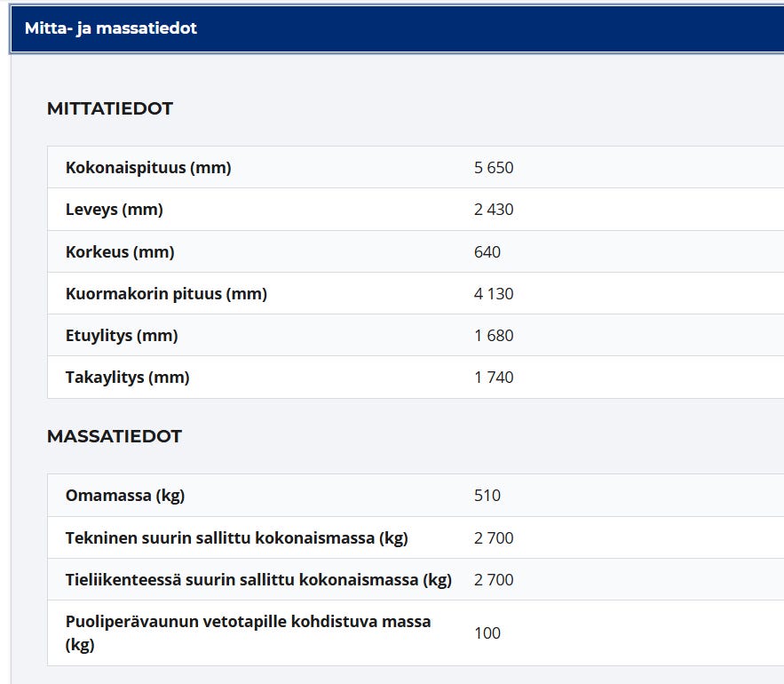Click the MITTATIEDOT section heading
Image resolution: width=784 pixels, height=684 pixels.
pos(110,108)
